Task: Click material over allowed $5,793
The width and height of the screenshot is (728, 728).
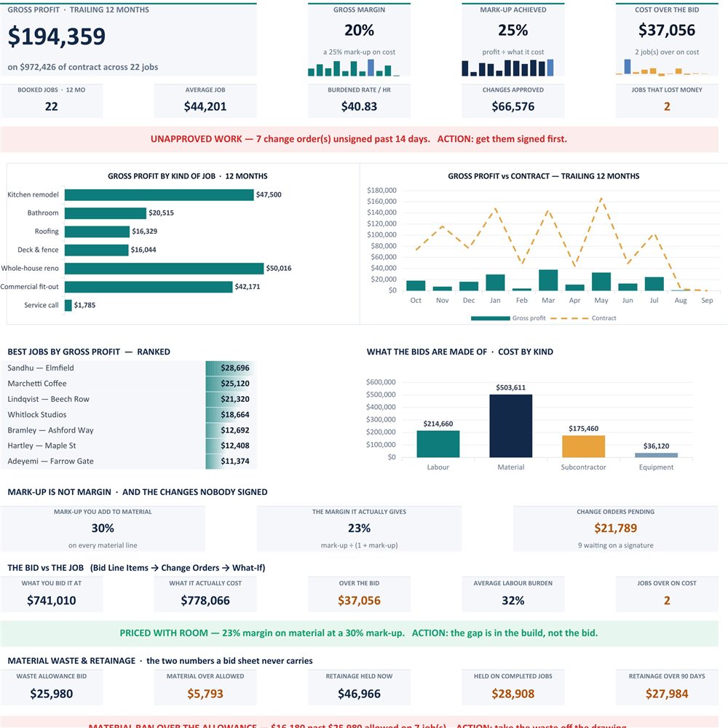Action: click(x=205, y=694)
